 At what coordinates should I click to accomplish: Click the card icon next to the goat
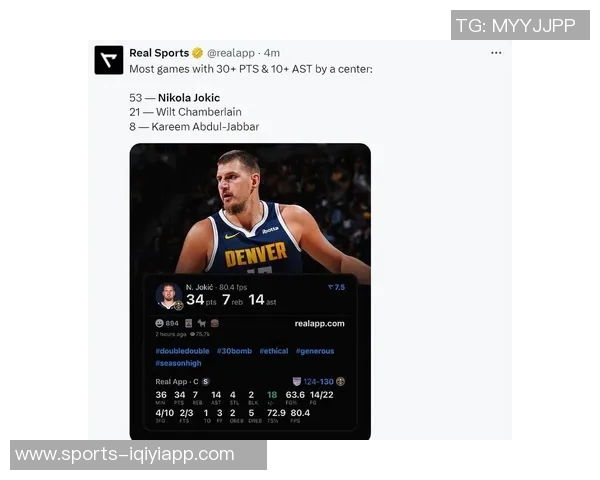[189, 323]
